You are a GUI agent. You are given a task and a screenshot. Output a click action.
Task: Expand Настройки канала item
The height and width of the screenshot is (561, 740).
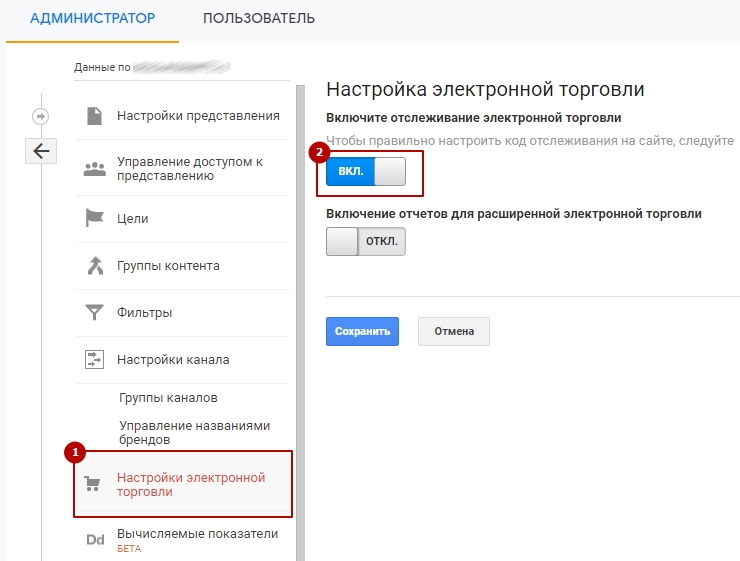173,360
